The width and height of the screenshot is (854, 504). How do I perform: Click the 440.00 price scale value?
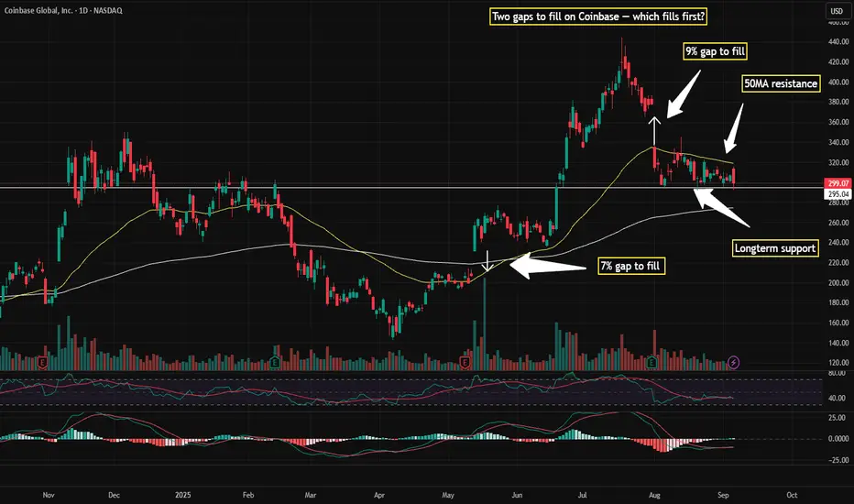(838, 42)
